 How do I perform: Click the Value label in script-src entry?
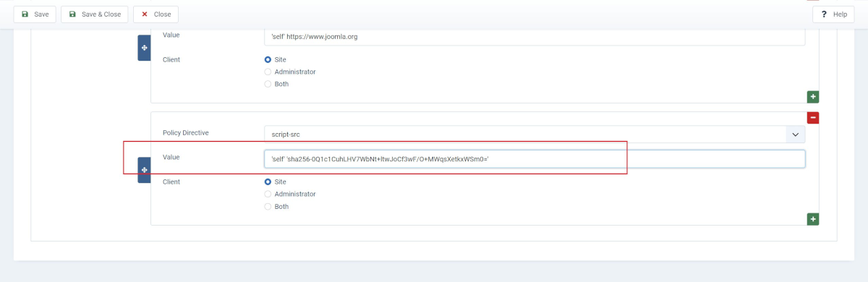point(171,157)
